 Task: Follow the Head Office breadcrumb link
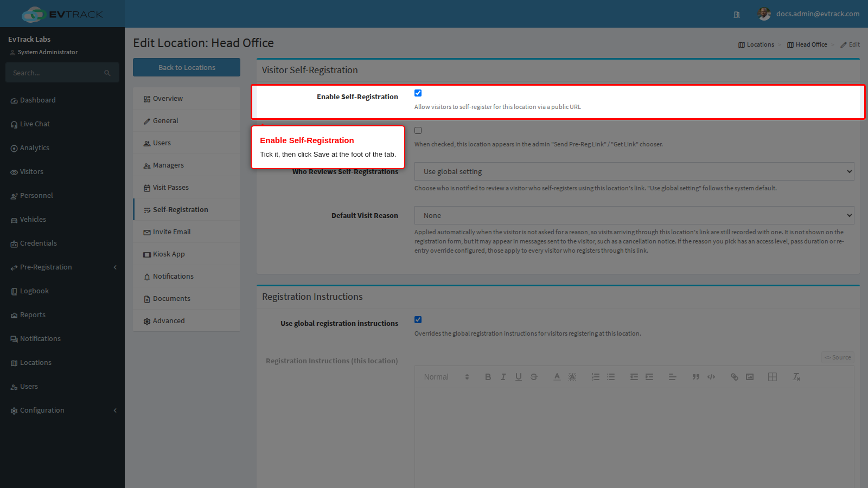[807, 44]
